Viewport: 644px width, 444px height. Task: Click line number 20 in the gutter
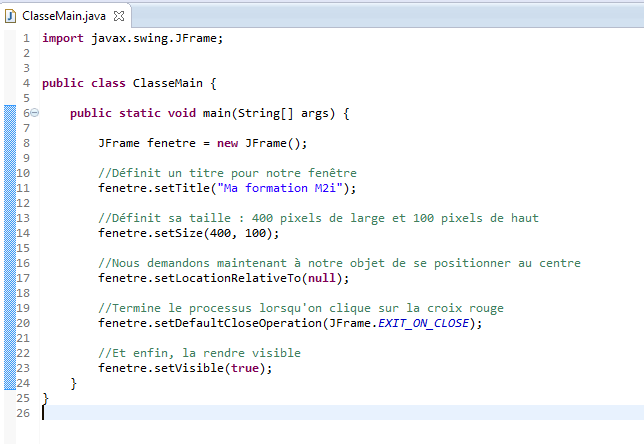click(24, 323)
